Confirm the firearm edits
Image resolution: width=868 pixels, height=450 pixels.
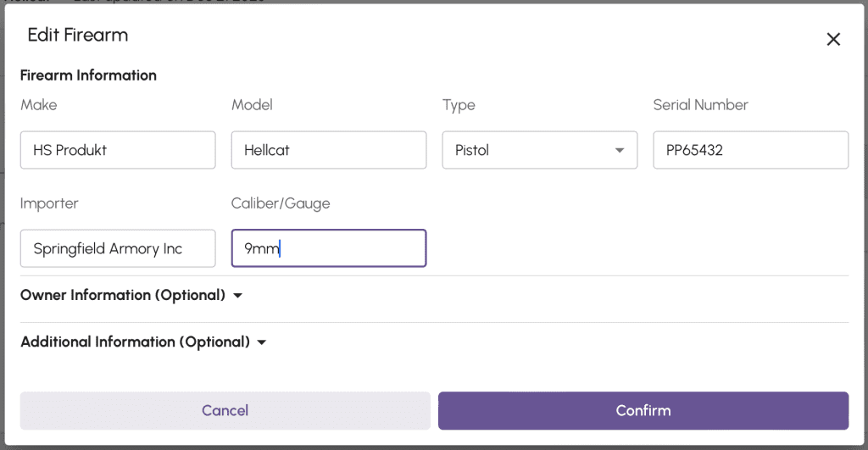(x=643, y=410)
